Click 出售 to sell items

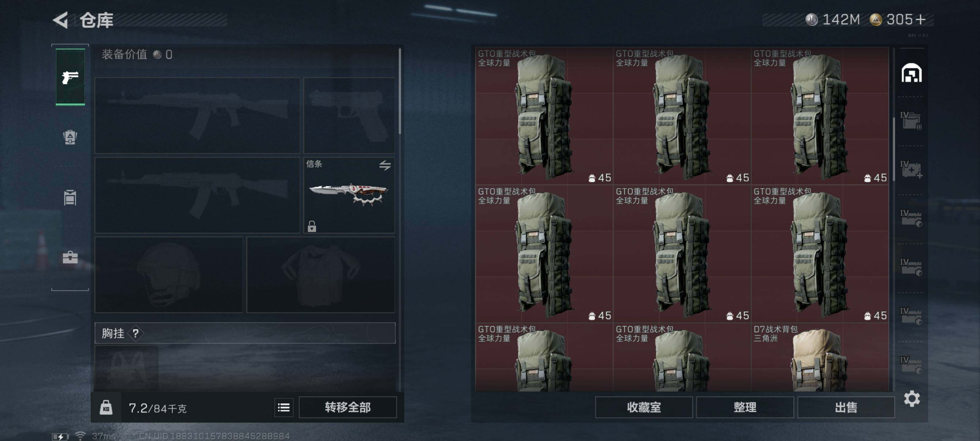[846, 408]
